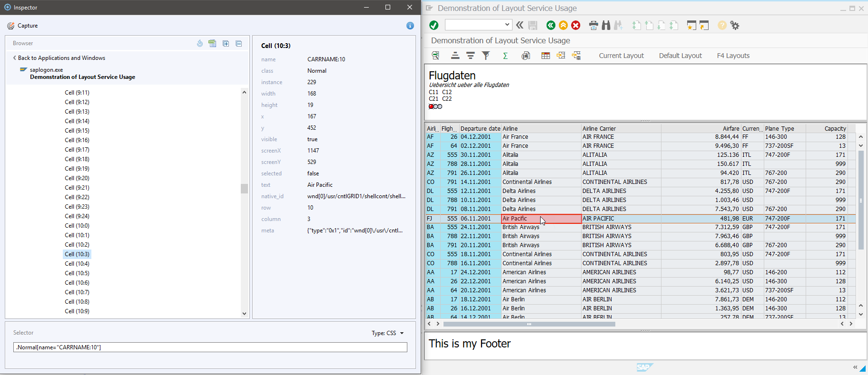Click the 'This is my Footer' text
Viewport: 868px width, 375px height.
coord(470,344)
